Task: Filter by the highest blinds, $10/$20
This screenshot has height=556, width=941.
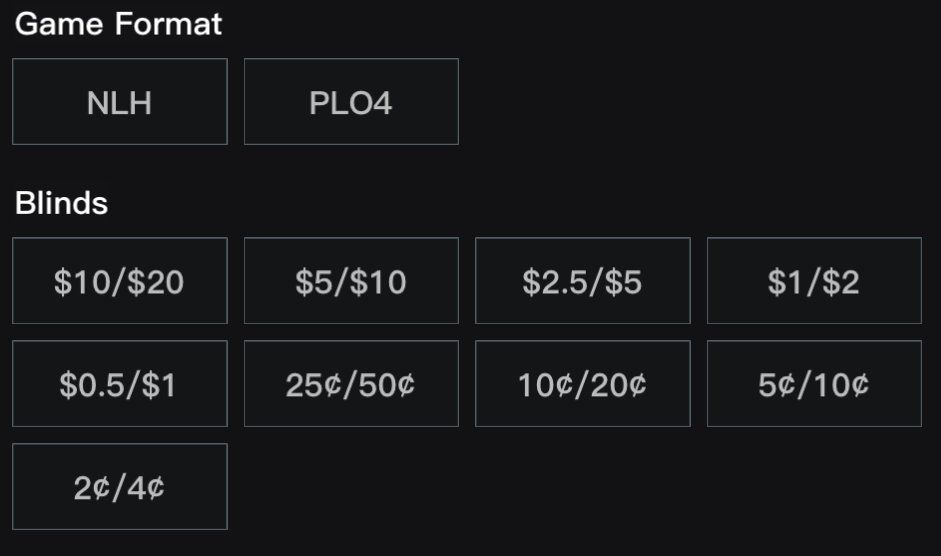Action: [119, 281]
